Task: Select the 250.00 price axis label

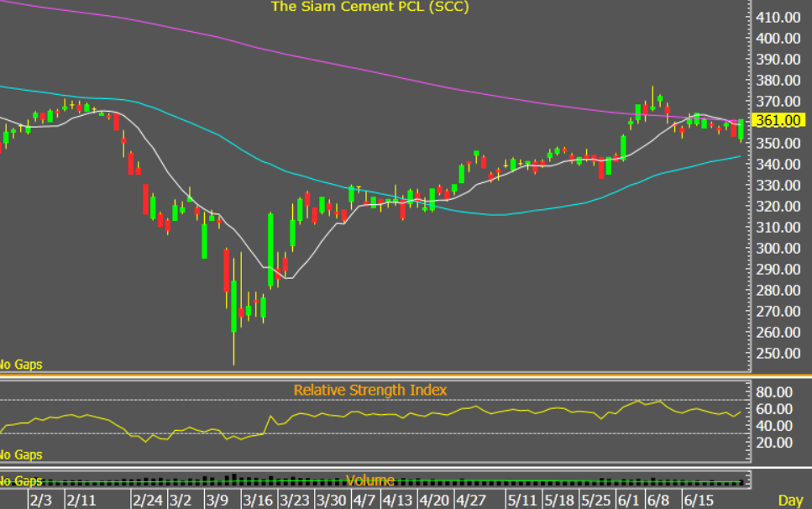Action: (778, 354)
